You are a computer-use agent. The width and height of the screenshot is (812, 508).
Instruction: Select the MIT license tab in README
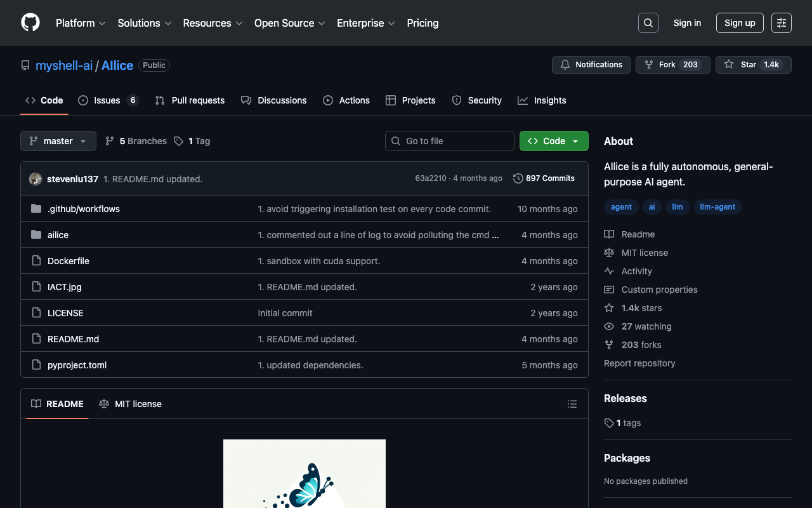click(x=130, y=404)
